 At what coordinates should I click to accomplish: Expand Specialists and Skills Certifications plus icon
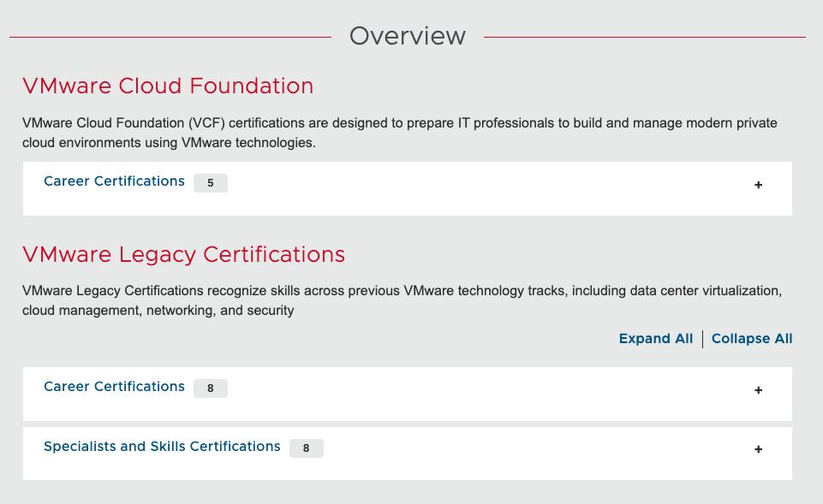[758, 449]
